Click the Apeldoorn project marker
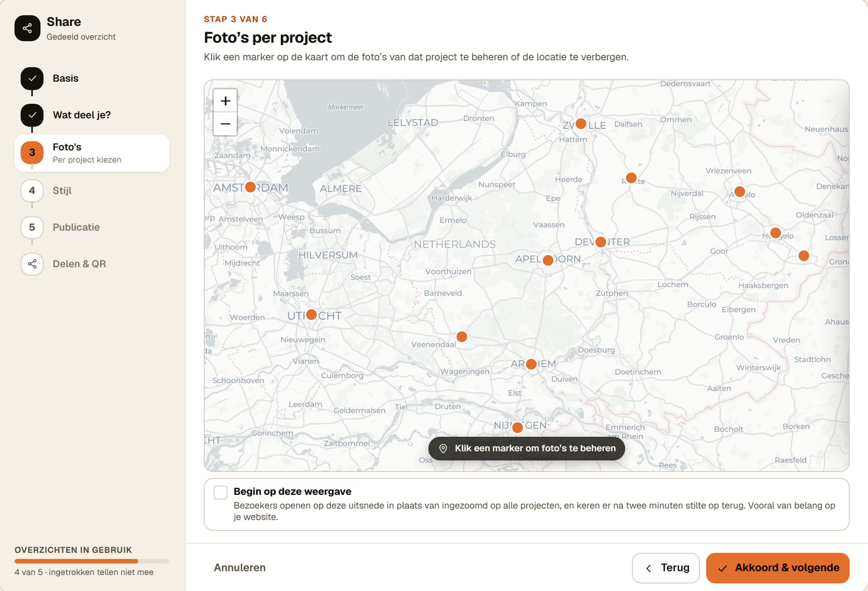 (x=548, y=260)
